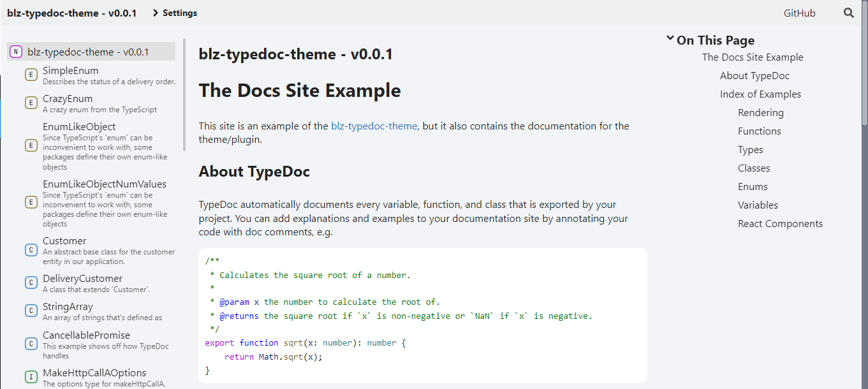This screenshot has height=389, width=868.
Task: Click the C class icon beside CancellablePromise
Action: [31, 344]
